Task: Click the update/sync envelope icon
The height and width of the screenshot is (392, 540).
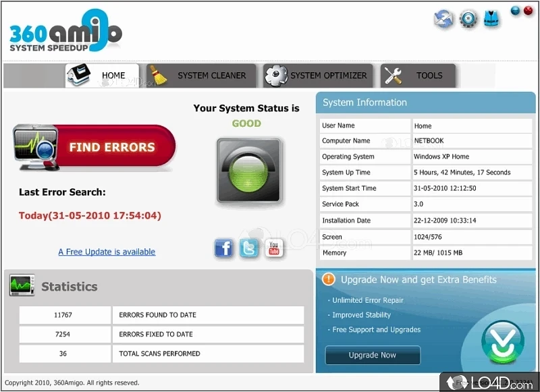Action: pyautogui.click(x=443, y=19)
